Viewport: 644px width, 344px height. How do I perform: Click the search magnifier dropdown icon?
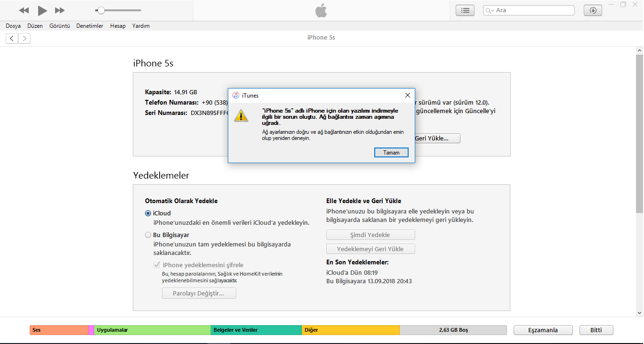[490, 10]
